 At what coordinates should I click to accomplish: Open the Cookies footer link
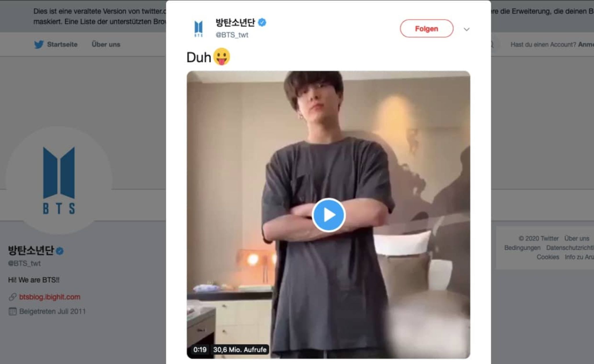548,257
